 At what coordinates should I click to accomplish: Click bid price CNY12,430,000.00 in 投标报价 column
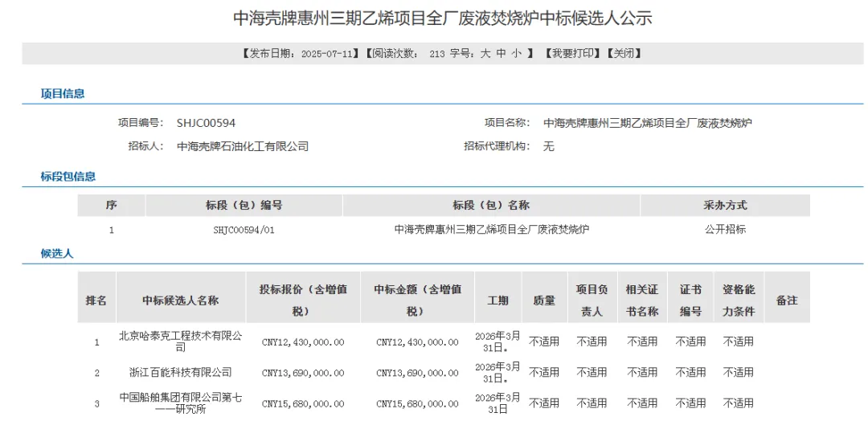(x=303, y=342)
